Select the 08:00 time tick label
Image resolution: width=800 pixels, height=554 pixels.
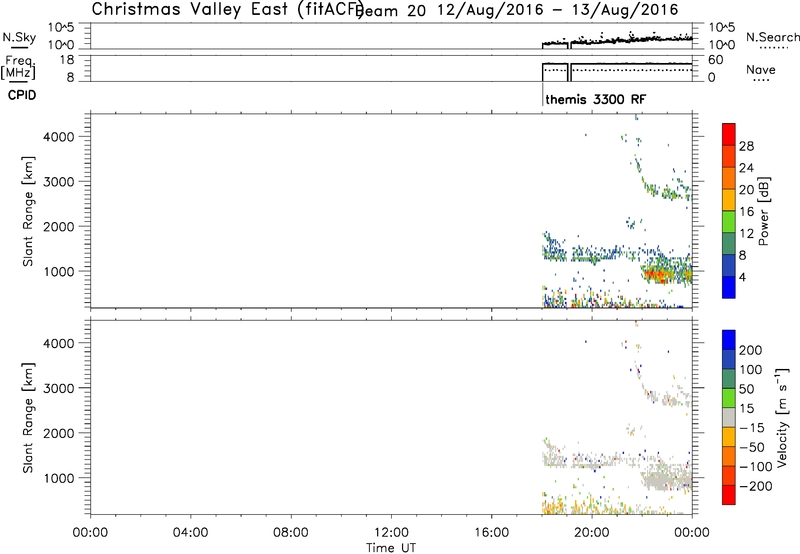point(291,533)
